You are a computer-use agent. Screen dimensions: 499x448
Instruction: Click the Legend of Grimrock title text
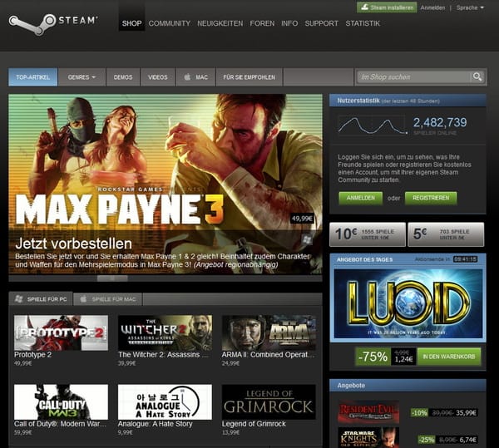coord(254,424)
